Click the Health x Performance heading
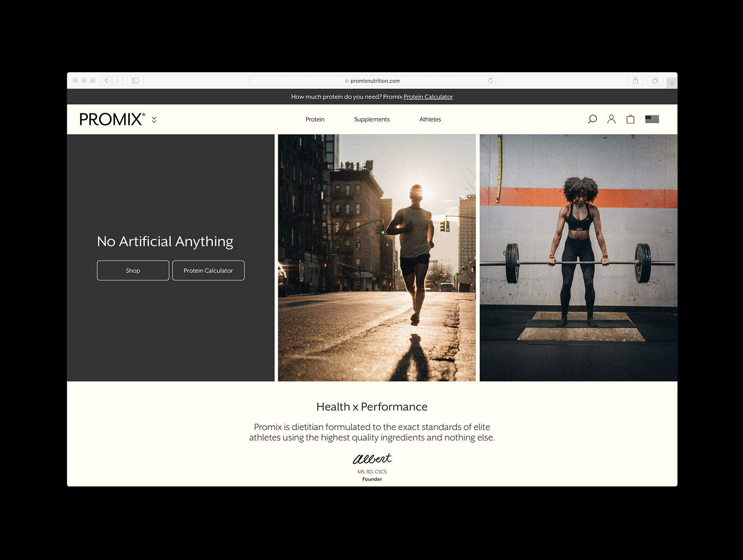This screenshot has width=743, height=560. point(372,407)
